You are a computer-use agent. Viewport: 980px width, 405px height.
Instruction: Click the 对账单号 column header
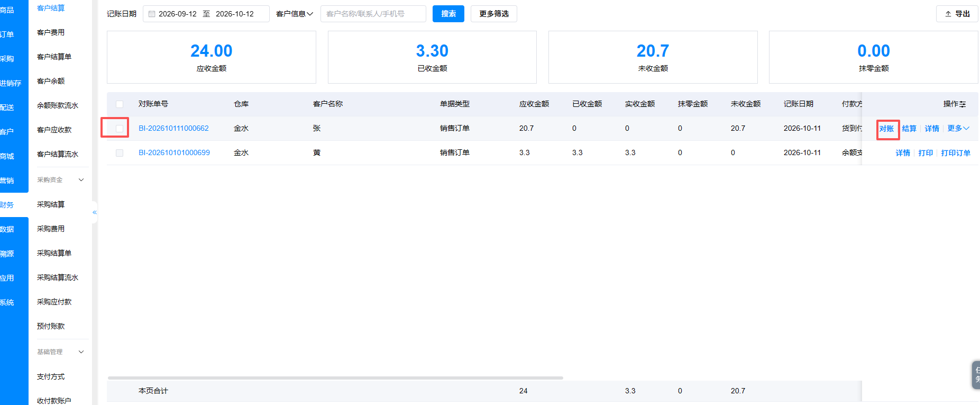coord(153,104)
